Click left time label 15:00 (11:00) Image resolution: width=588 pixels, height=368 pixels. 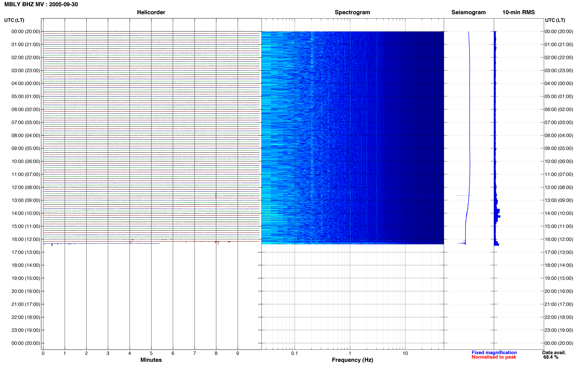click(x=26, y=226)
